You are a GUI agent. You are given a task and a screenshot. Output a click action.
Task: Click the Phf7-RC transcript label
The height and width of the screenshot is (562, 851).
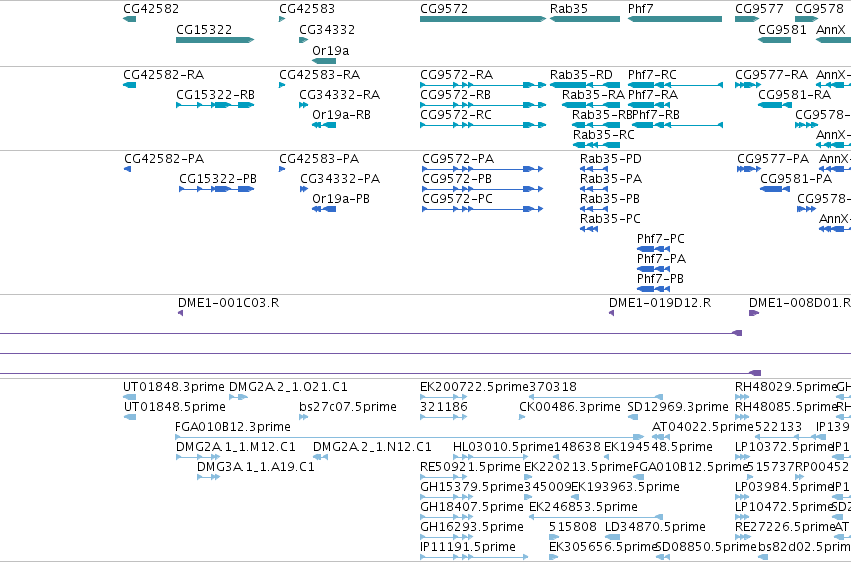(x=652, y=74)
